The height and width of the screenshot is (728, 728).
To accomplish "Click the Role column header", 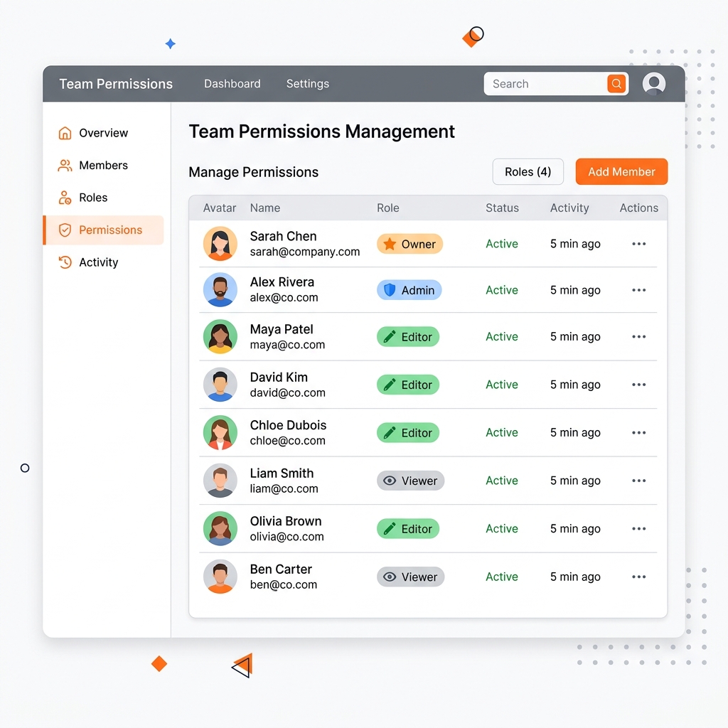I will pos(387,208).
